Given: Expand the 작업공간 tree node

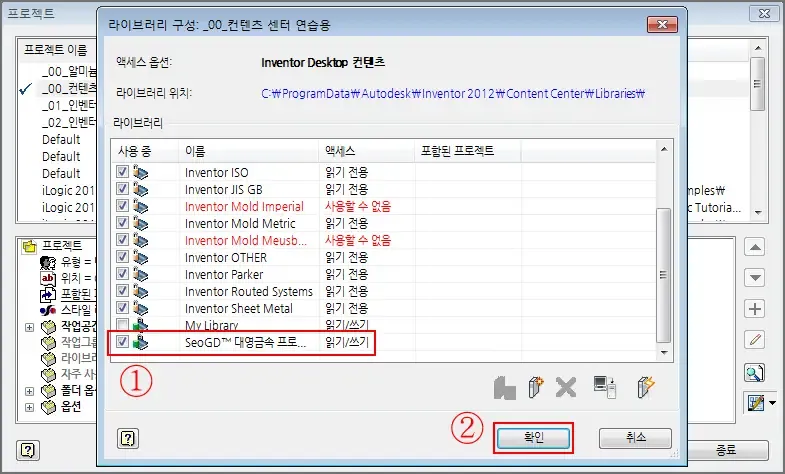Looking at the screenshot, I should pos(30,327).
